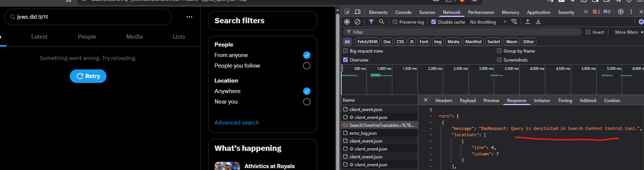The height and width of the screenshot is (170, 644).
Task: Open the DevTools settings gear
Action: coord(621,12)
